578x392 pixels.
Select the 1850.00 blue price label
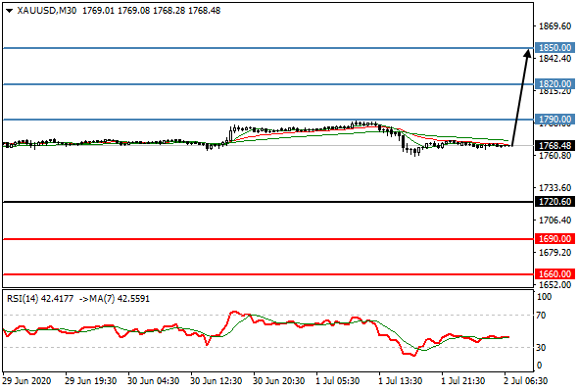tap(554, 48)
